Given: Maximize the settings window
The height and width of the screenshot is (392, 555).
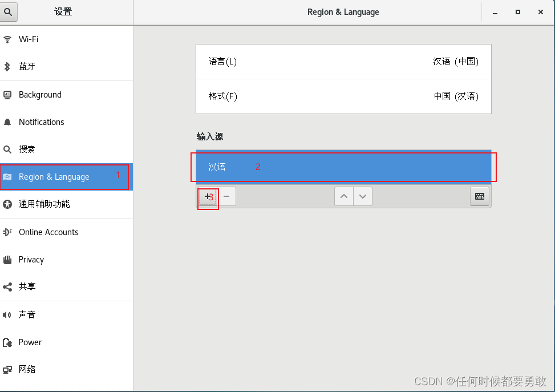Looking at the screenshot, I should pyautogui.click(x=518, y=13).
